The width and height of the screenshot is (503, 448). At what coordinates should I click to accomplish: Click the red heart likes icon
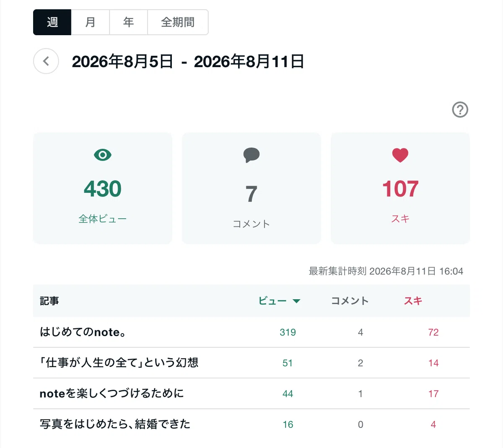pyautogui.click(x=400, y=155)
